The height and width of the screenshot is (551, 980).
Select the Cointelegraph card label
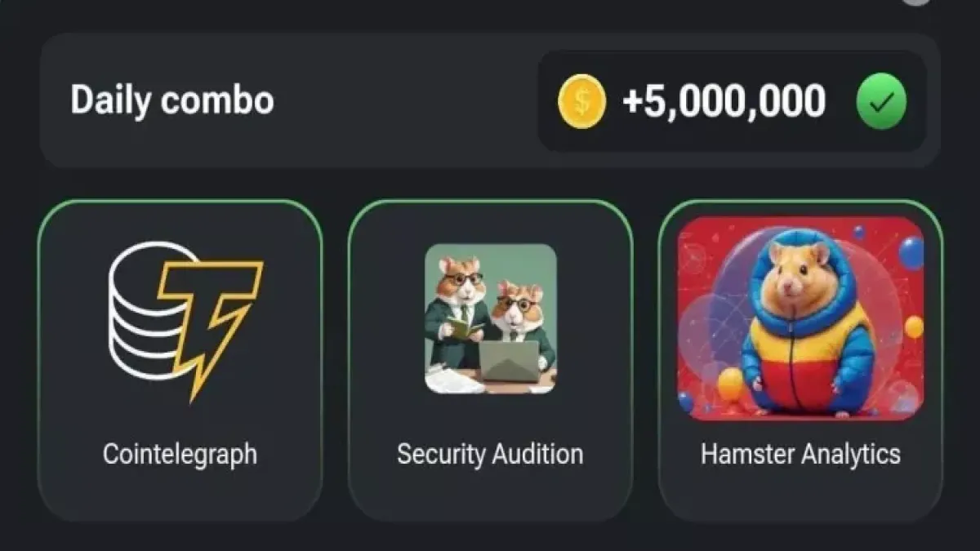(180, 454)
